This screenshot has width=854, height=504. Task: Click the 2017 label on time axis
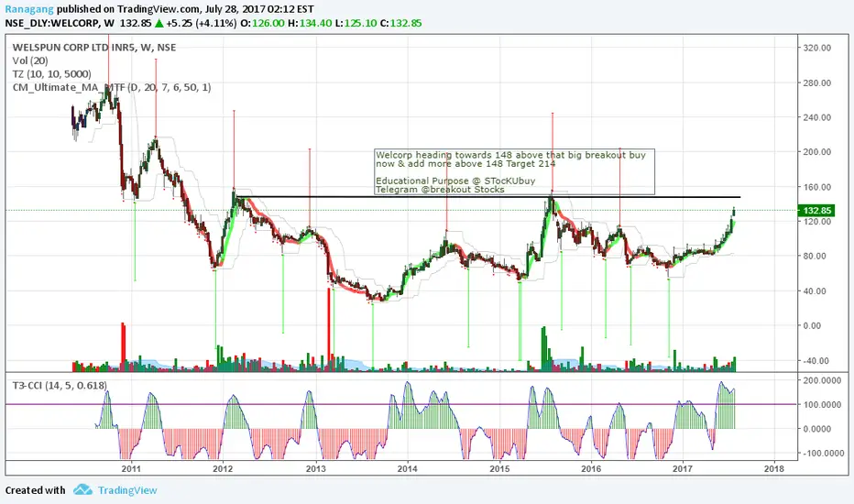click(x=683, y=468)
